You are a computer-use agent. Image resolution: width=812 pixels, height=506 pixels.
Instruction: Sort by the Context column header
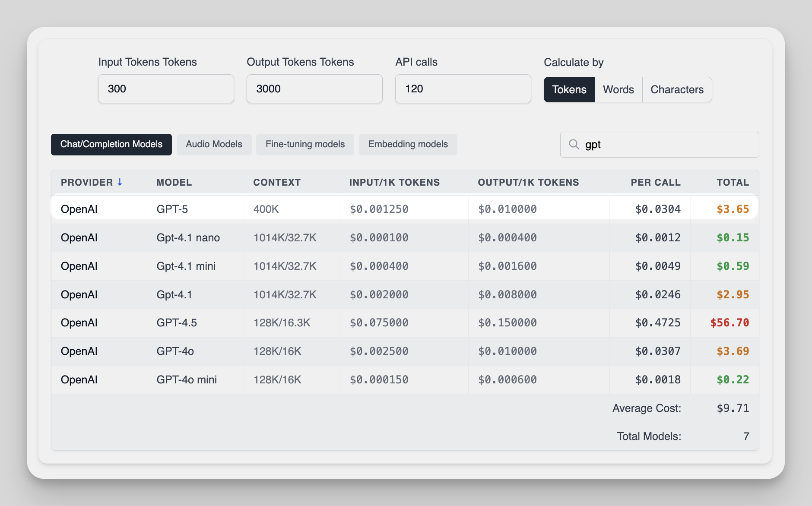tap(277, 182)
